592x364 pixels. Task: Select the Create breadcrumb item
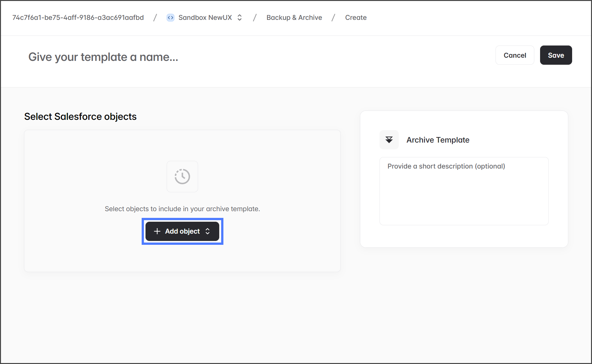[x=356, y=18]
